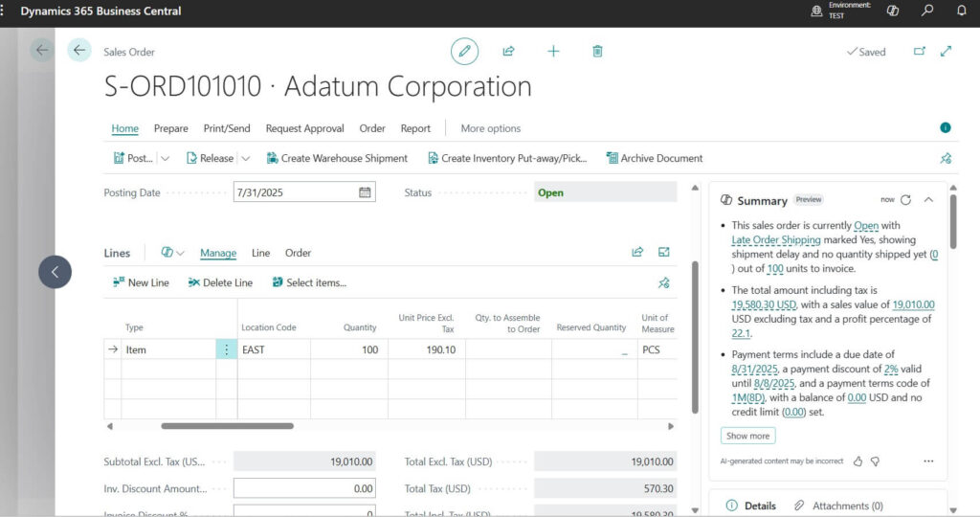Click Unit Price cell 190.10
980x517 pixels.
point(426,349)
